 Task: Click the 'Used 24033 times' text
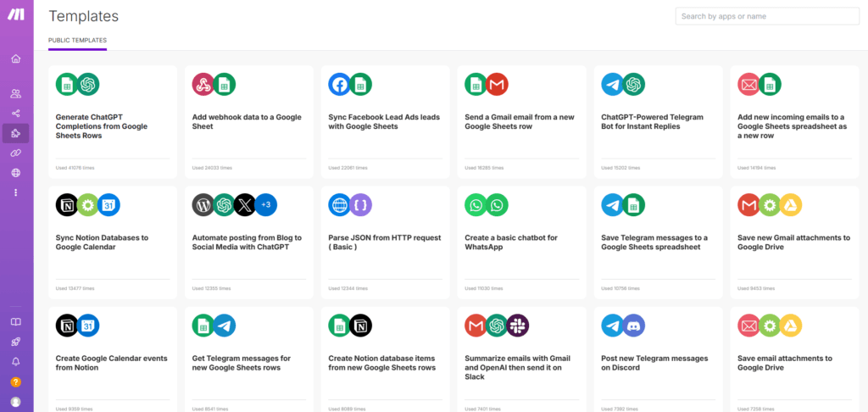[x=212, y=167]
